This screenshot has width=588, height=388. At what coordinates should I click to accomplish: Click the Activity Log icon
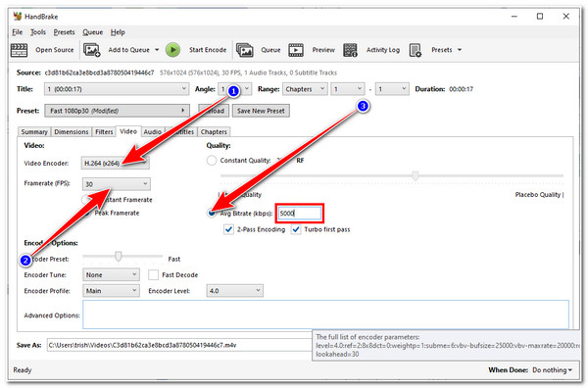[x=350, y=50]
